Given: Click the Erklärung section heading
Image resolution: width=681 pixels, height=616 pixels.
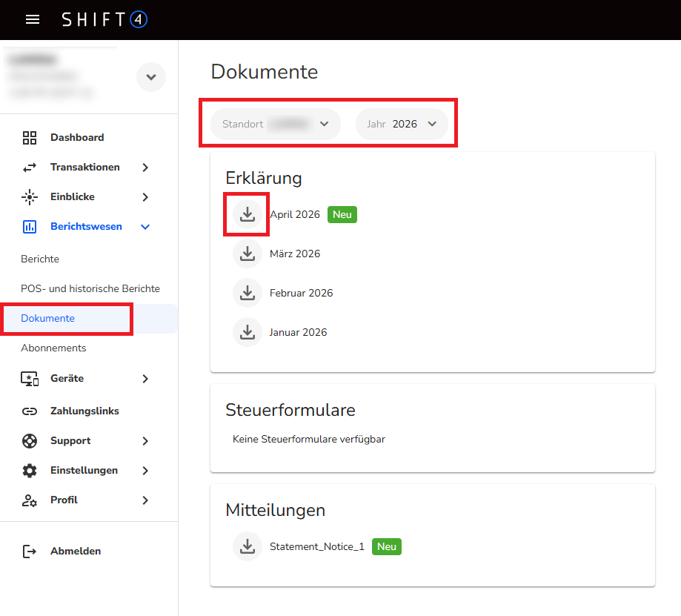Looking at the screenshot, I should click(264, 178).
